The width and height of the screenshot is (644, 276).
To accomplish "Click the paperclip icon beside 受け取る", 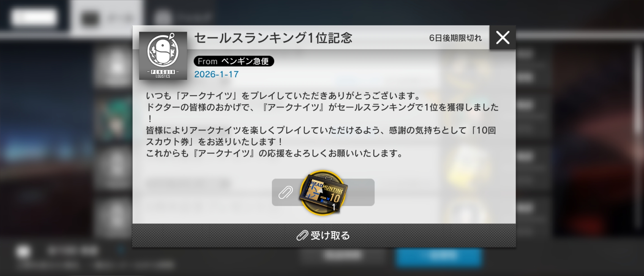I will point(302,236).
